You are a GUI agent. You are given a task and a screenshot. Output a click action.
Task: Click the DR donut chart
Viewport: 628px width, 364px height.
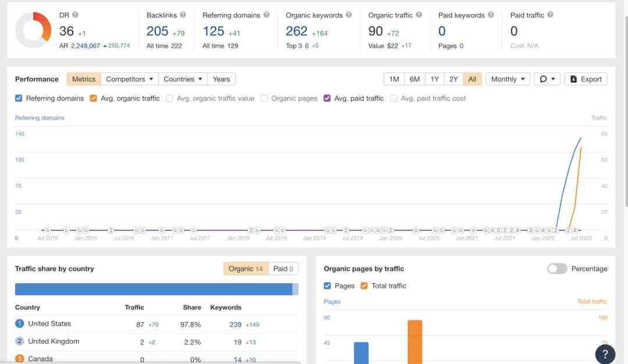click(33, 30)
